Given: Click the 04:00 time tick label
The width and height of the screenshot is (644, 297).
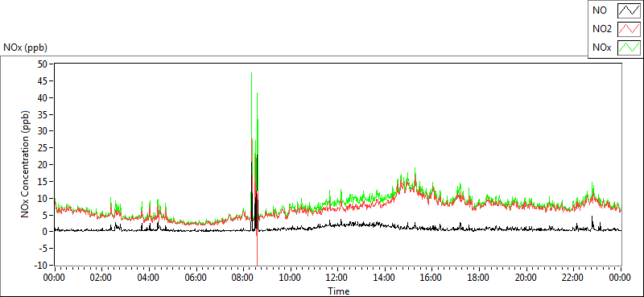Looking at the screenshot, I should pos(148,278).
